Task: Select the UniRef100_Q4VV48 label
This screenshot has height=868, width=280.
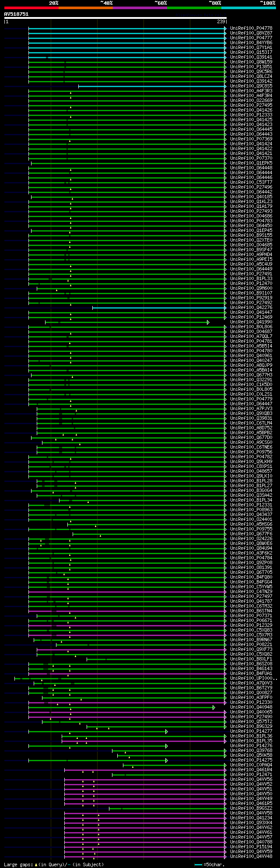Action: (251, 857)
